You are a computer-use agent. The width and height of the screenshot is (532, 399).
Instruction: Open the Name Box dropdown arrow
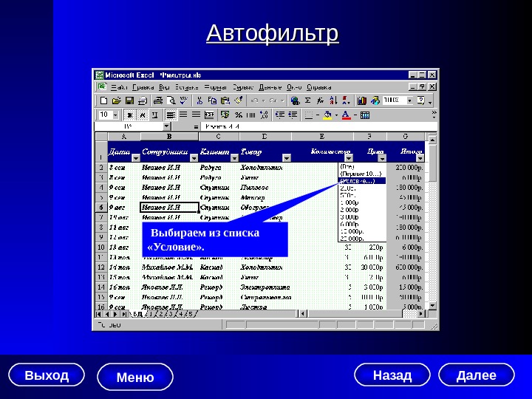tap(166, 126)
